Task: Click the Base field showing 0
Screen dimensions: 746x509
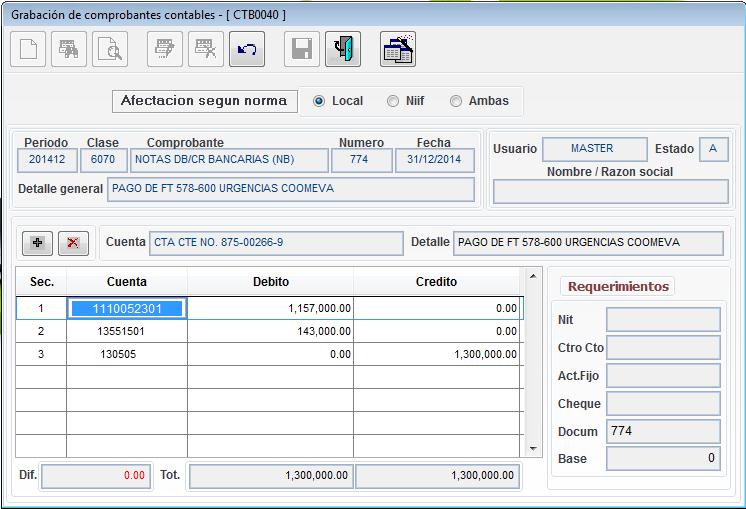Action: point(663,459)
